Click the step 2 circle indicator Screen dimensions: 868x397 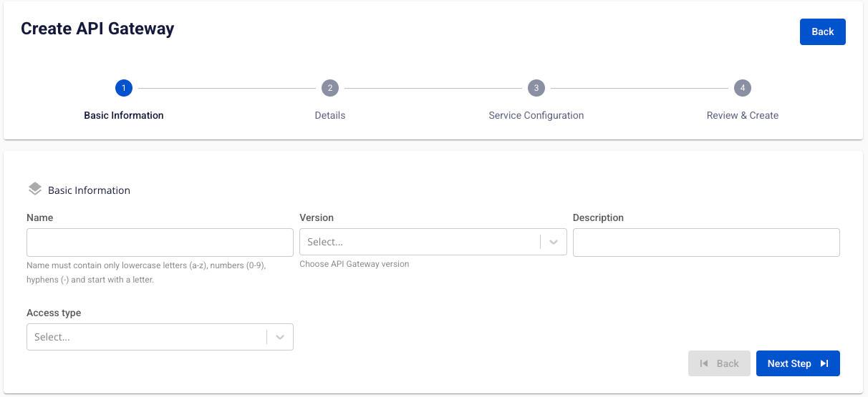[329, 88]
